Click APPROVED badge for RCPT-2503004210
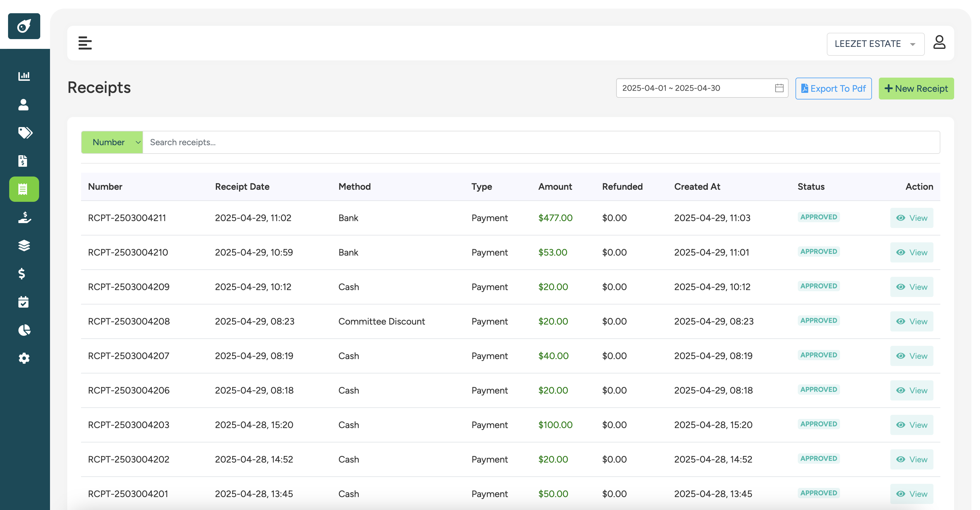This screenshot has height=510, width=980. tap(819, 252)
